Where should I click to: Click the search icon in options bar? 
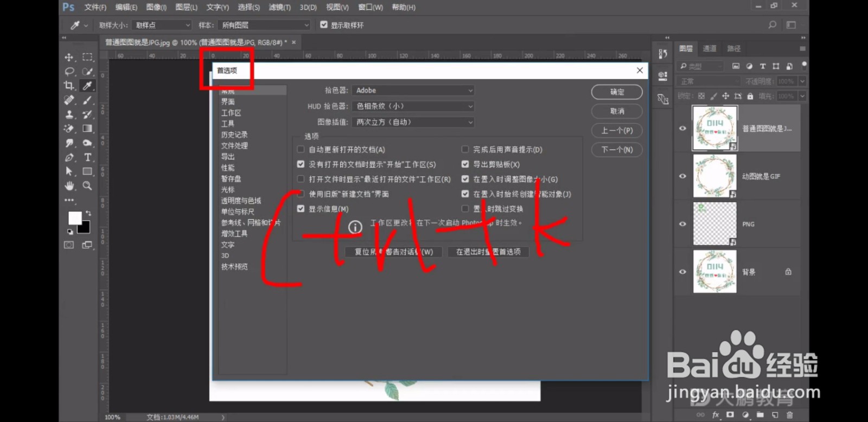[773, 25]
